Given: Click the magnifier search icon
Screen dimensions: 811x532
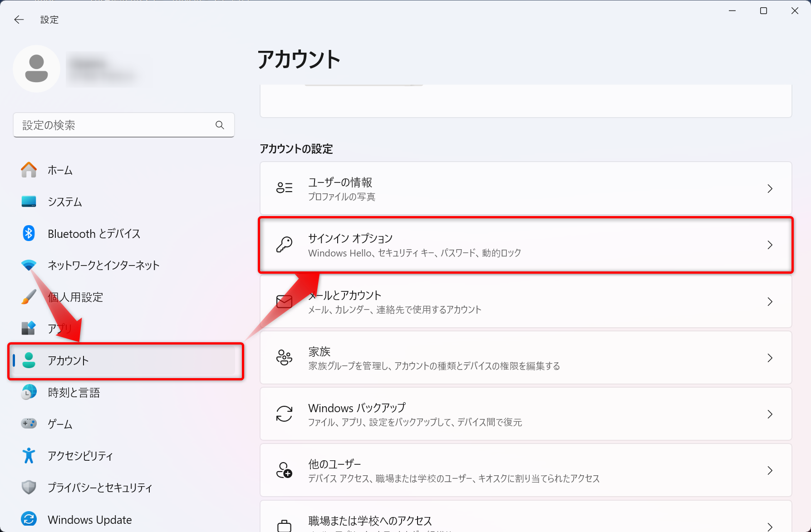Looking at the screenshot, I should pos(220,125).
